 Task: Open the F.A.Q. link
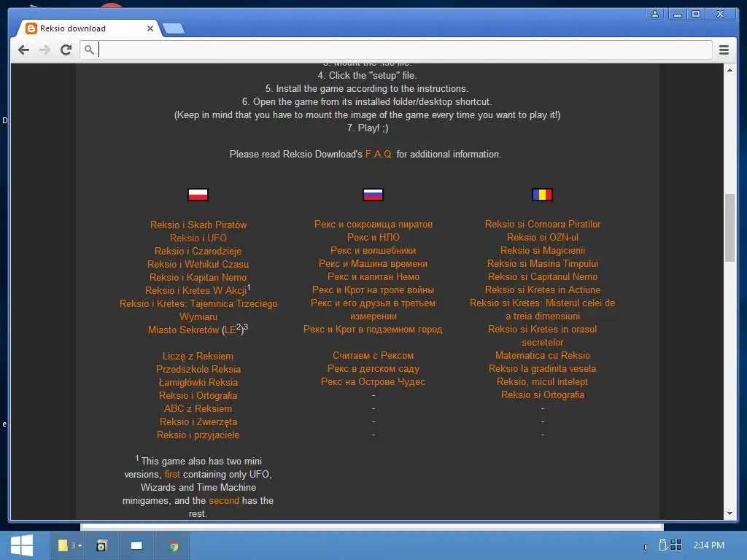point(379,155)
